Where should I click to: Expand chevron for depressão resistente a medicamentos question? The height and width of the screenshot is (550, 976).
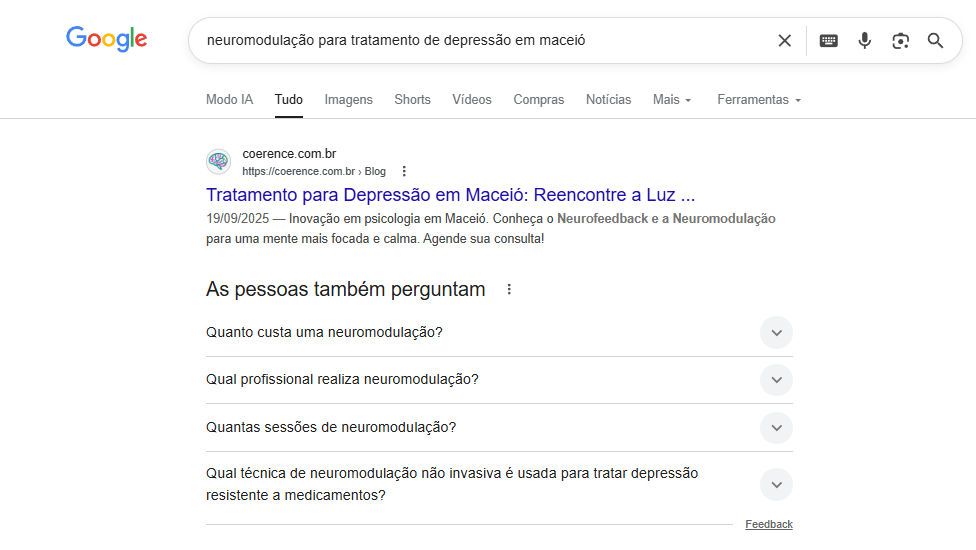pos(776,485)
